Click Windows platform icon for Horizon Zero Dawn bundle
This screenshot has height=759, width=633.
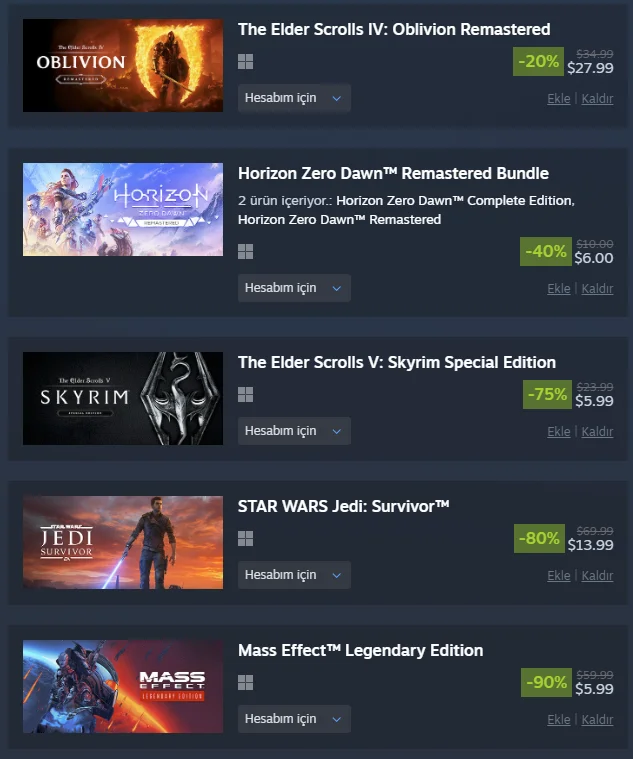point(245,252)
